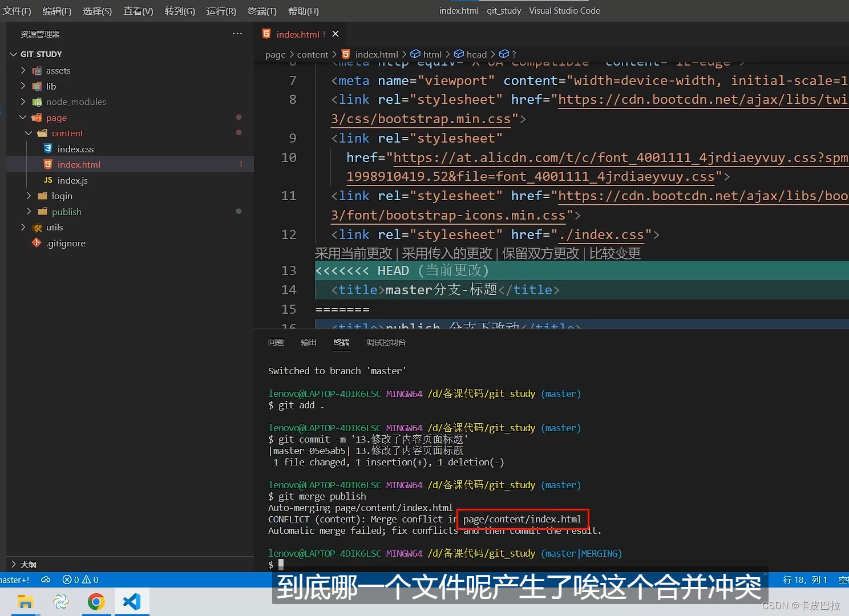Expand the assets folder chevron
The width and height of the screenshot is (849, 616).
23,70
